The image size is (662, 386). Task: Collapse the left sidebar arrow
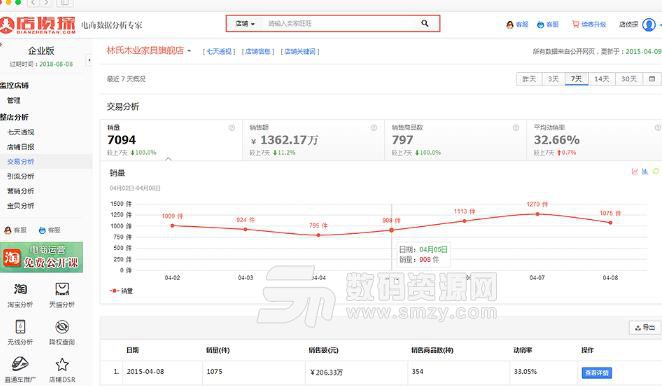[89, 61]
